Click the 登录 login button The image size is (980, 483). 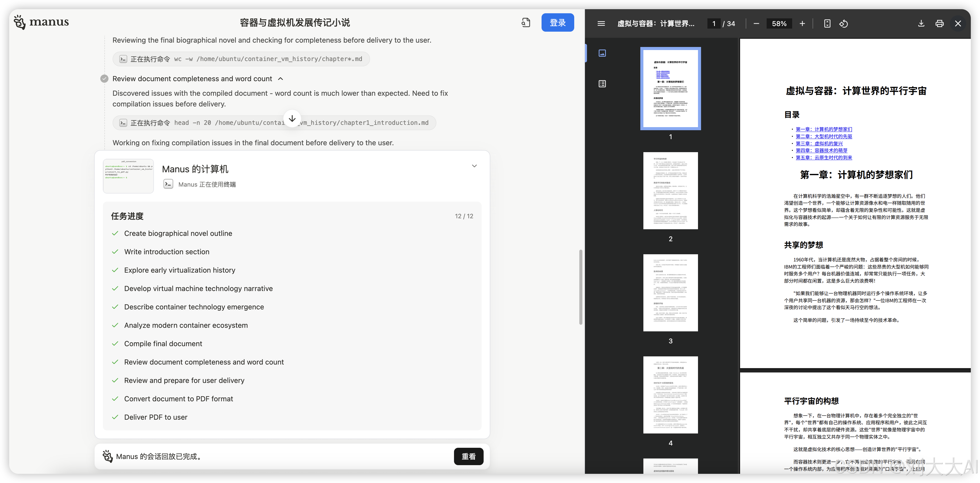pos(557,23)
